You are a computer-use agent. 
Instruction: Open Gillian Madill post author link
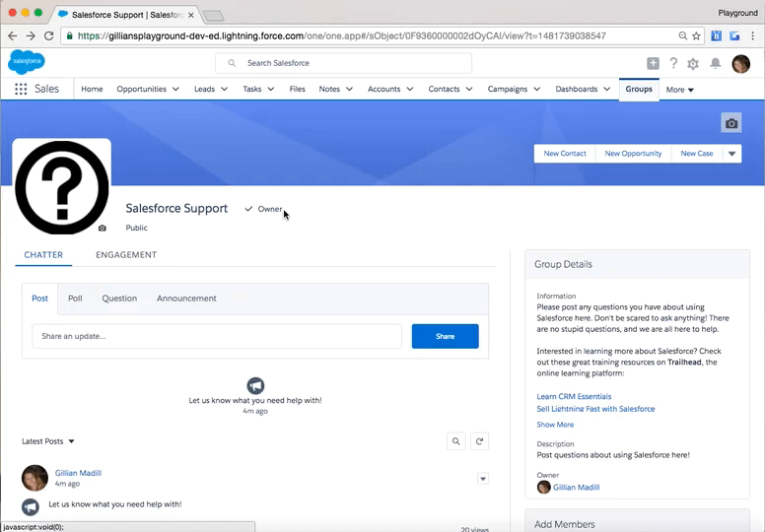coord(78,473)
